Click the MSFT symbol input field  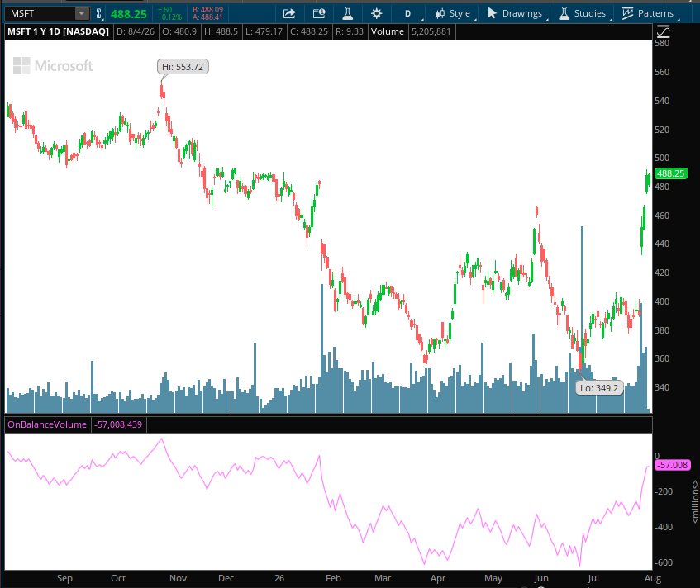pos(40,13)
